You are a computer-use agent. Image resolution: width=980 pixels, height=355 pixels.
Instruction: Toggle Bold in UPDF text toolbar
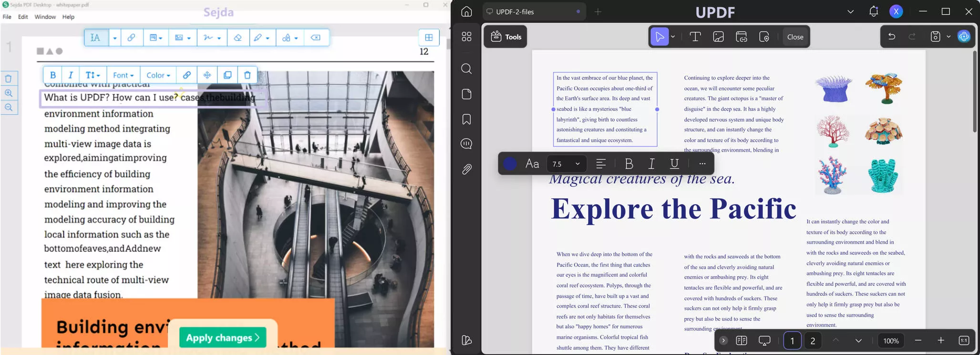(x=629, y=164)
